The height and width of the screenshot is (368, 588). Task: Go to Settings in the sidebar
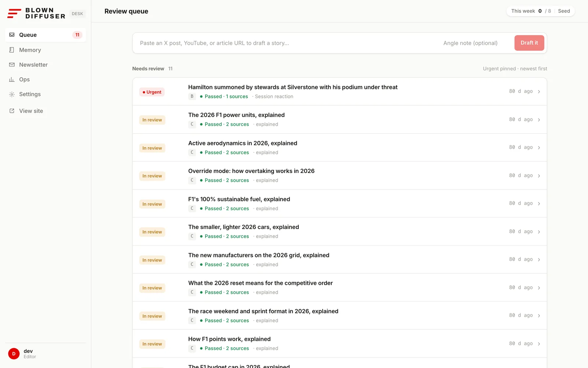pos(46,94)
